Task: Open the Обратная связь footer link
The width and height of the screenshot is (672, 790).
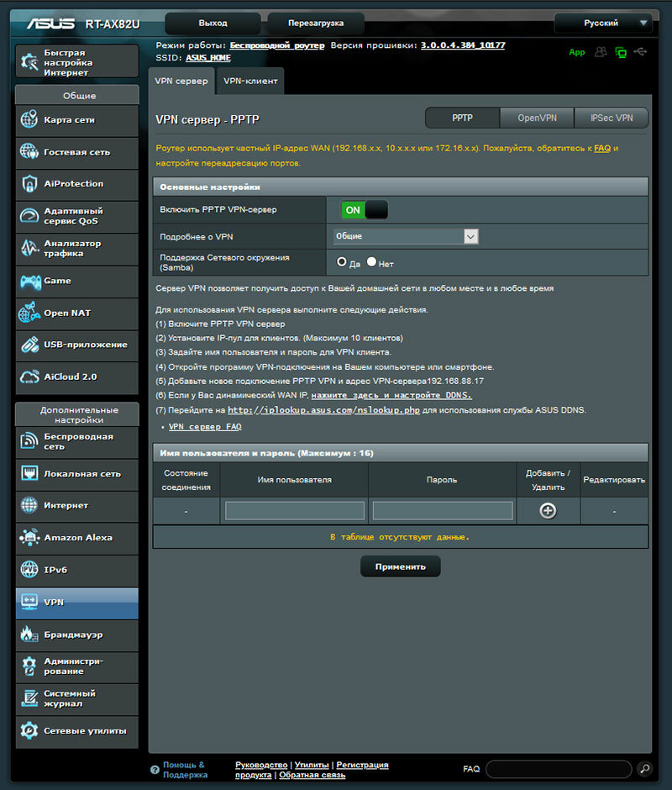Action: point(312,775)
